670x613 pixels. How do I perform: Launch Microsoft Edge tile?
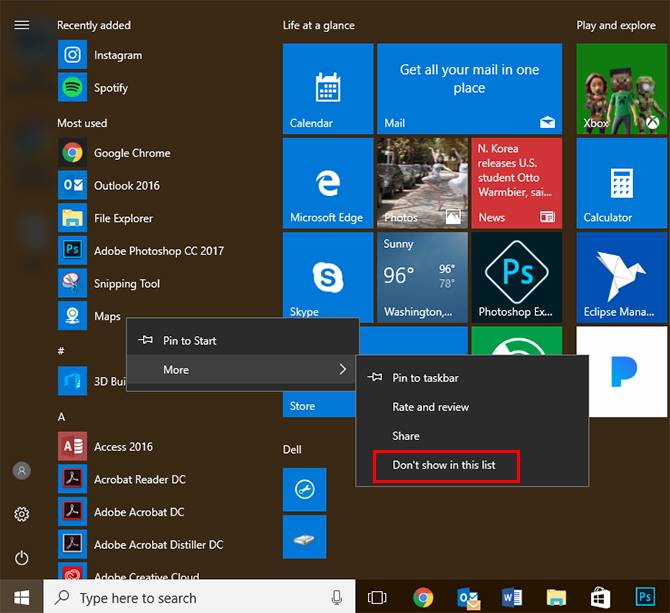tap(328, 183)
